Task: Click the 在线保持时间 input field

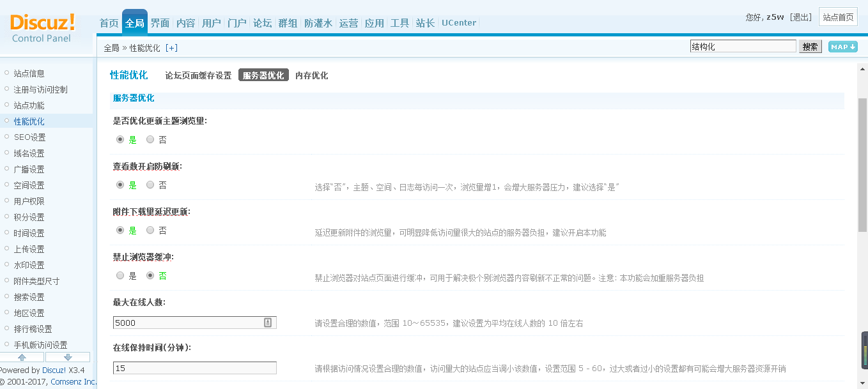Action: point(194,368)
